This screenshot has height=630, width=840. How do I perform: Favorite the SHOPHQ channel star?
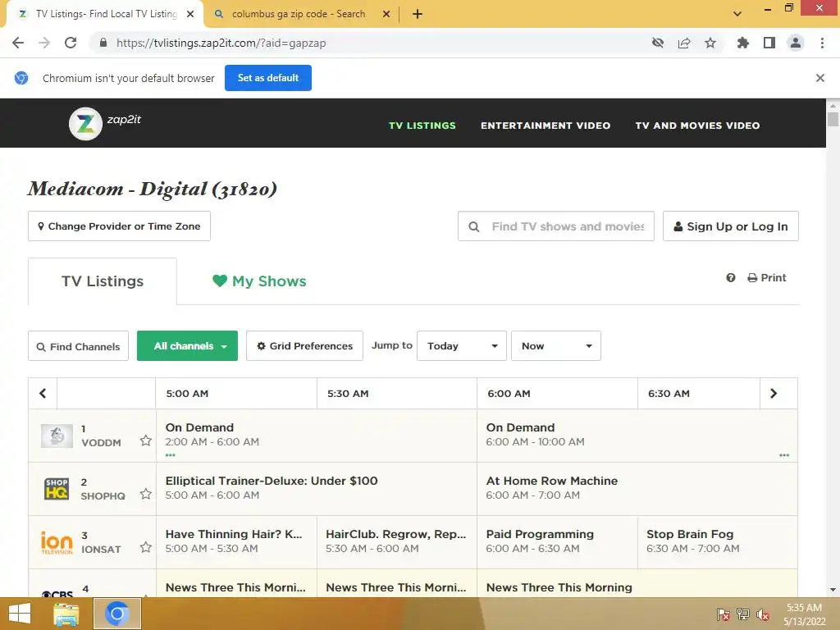tap(146, 494)
